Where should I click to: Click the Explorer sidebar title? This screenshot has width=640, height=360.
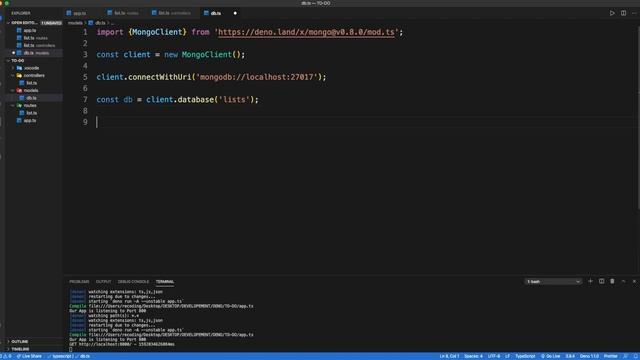click(x=21, y=13)
